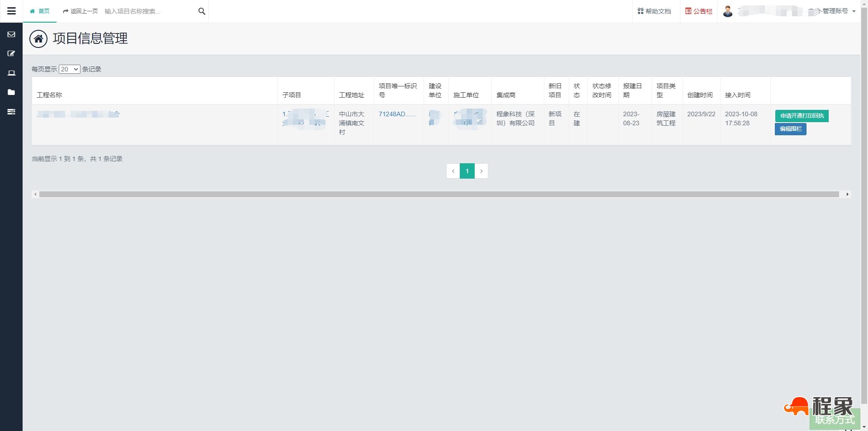Screen dimensions: 868x431
Task: Open the project identifier link 71248AD
Action: (396, 114)
